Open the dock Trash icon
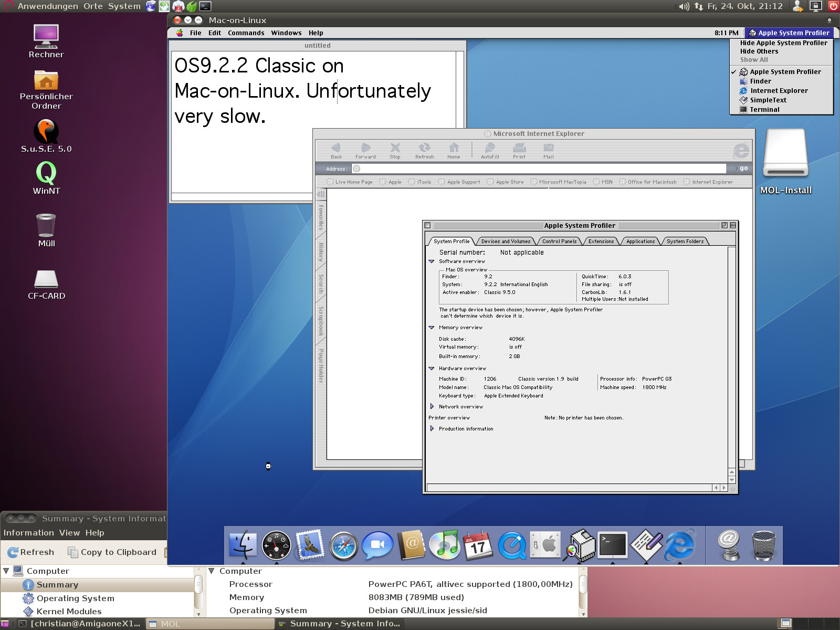840x630 pixels. point(763,545)
